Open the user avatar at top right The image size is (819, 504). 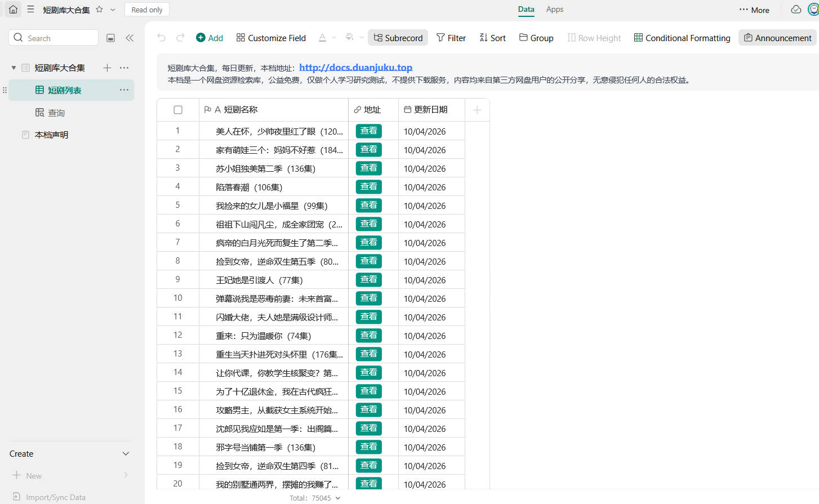pos(813,10)
